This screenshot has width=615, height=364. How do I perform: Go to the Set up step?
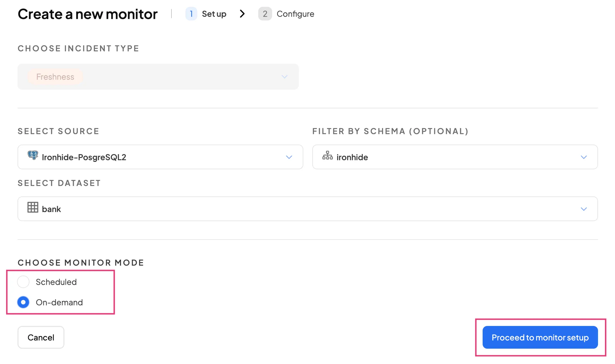tap(214, 14)
